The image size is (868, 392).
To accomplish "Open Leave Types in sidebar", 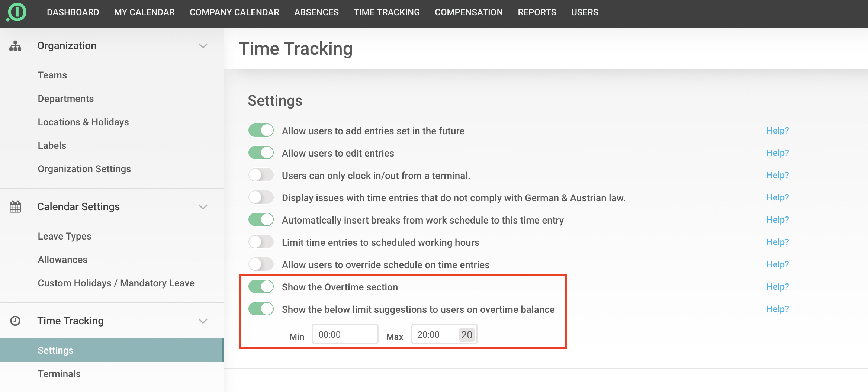I will tap(64, 236).
